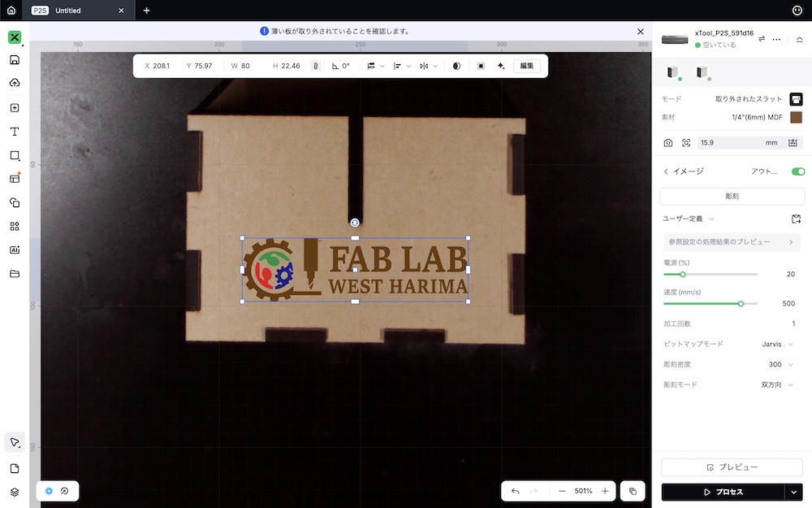
Task: Click the プロセス process button
Action: pos(723,492)
